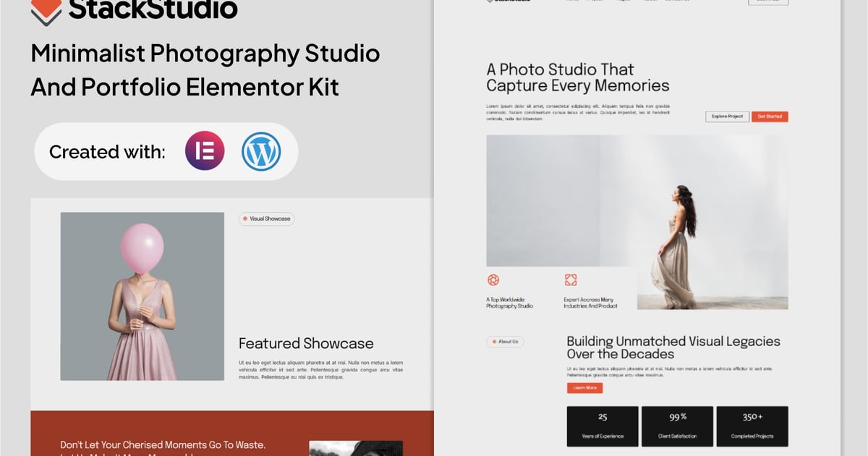Click the orange Get Started button
Viewport: 868px width, 456px height.
pyautogui.click(x=770, y=117)
